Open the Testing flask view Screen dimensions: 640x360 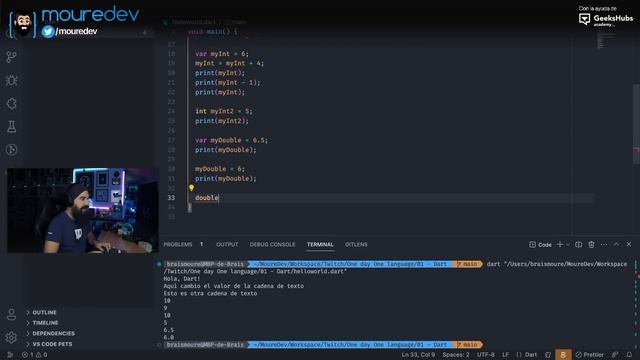11,127
